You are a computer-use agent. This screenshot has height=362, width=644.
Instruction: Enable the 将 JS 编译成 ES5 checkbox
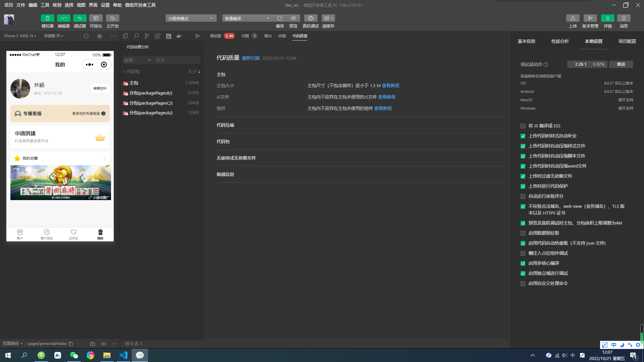(x=523, y=126)
